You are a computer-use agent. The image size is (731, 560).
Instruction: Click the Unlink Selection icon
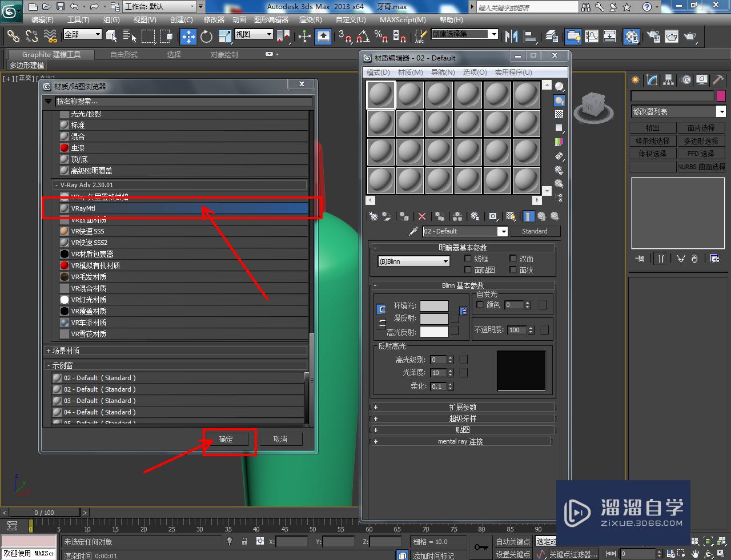tap(31, 37)
